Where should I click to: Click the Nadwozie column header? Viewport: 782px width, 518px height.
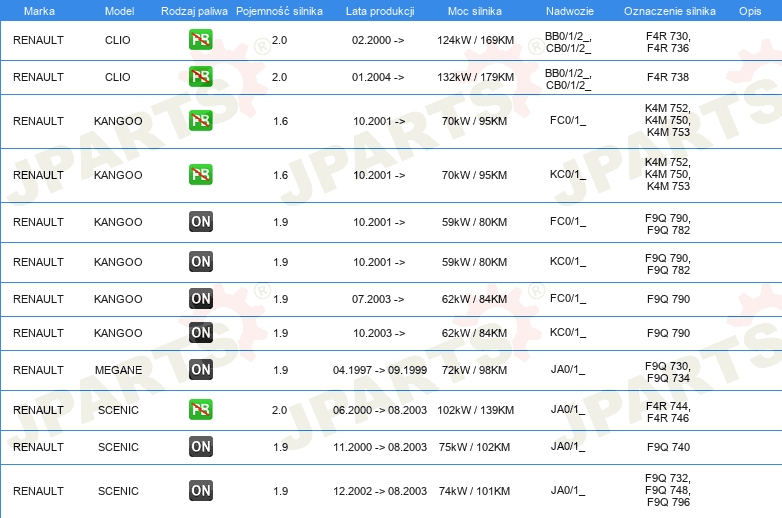click(570, 11)
